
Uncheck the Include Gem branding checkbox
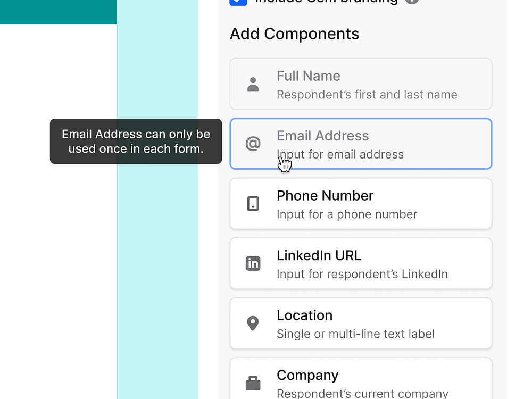tap(238, 2)
